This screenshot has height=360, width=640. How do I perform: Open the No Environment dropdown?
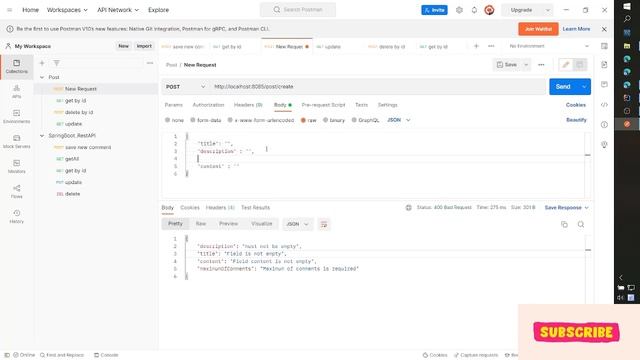coord(549,46)
